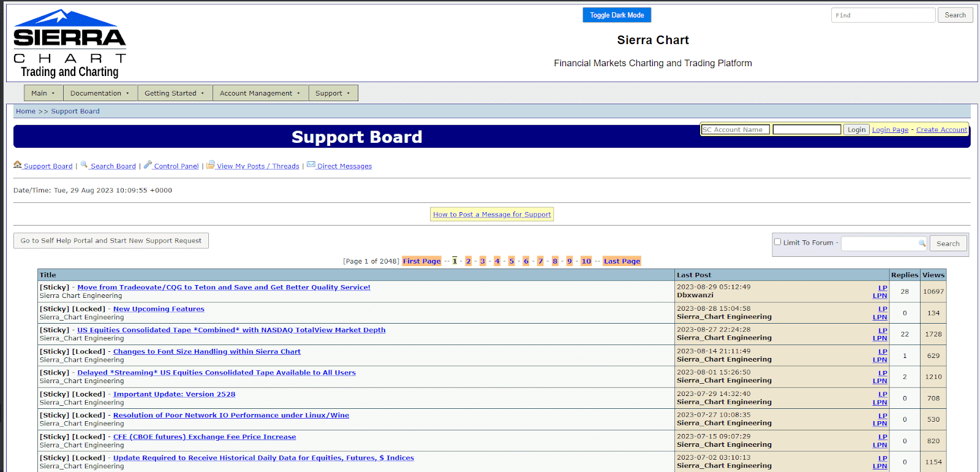Go to page 7 of threads
This screenshot has width=980, height=472.
click(541, 261)
